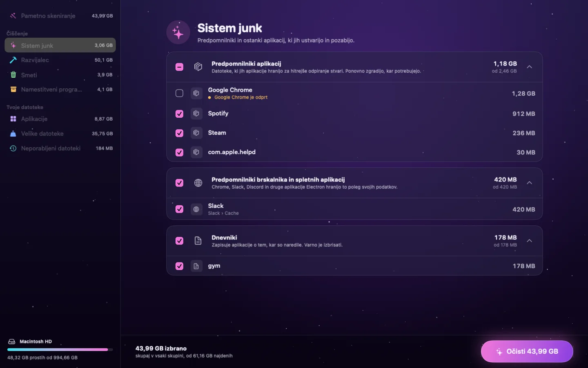The image size is (588, 368).
Task: Click the browser caches globe icon
Action: [x=198, y=183]
